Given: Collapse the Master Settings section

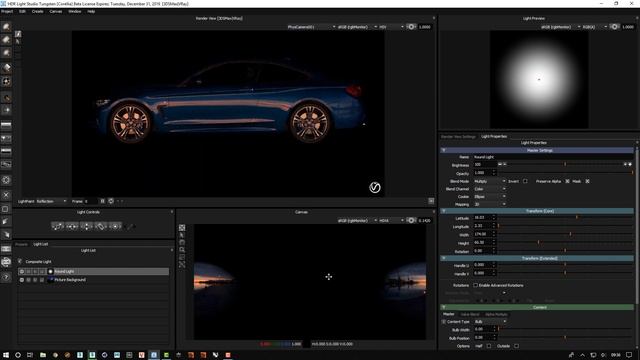Looking at the screenshot, I should pos(444,151).
